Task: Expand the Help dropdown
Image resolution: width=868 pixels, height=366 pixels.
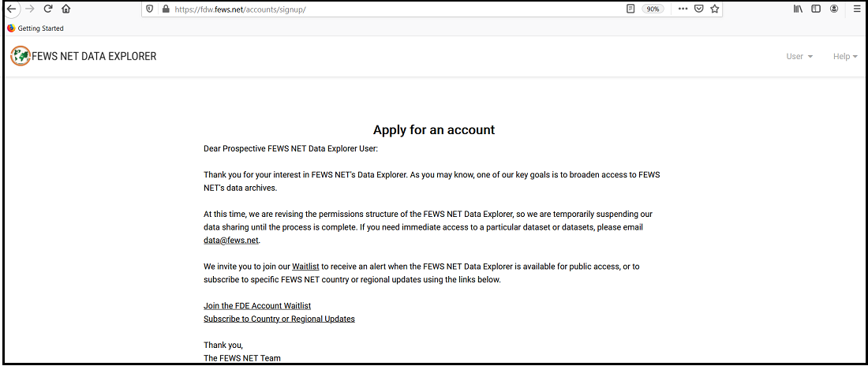Action: [x=845, y=56]
